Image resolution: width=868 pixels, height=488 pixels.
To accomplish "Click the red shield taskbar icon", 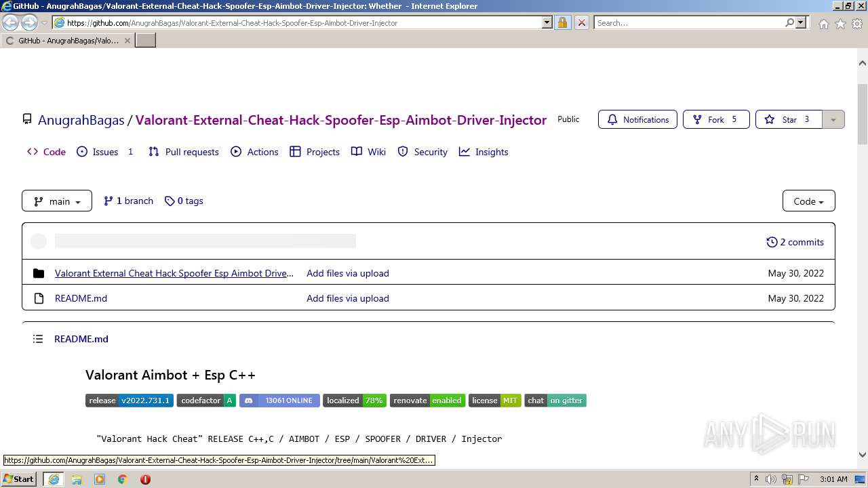I will click(x=145, y=479).
